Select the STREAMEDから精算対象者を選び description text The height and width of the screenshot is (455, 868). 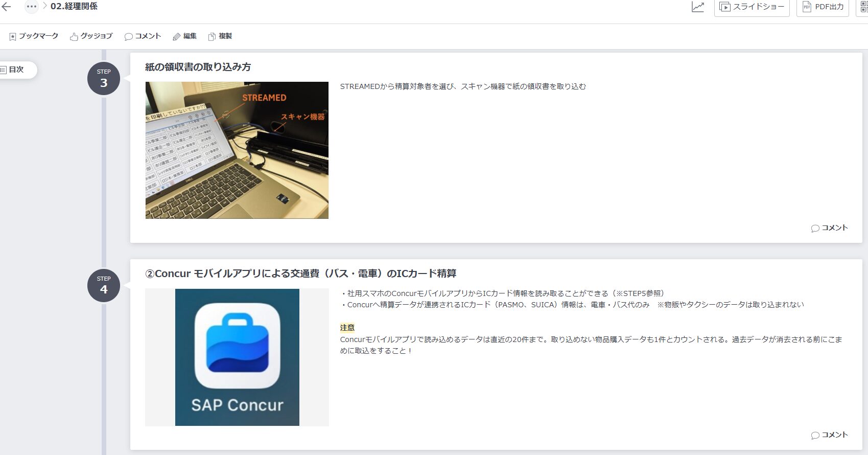[x=463, y=87]
